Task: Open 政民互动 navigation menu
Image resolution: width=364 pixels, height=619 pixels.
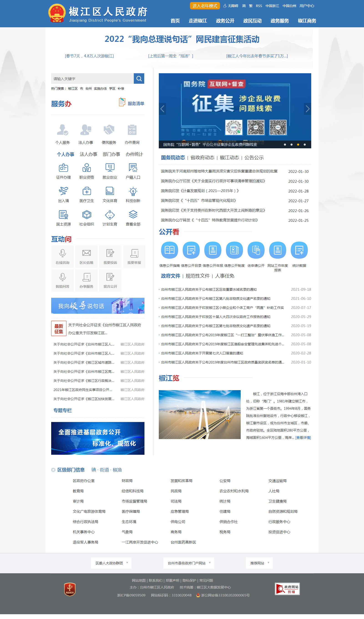Action: [252, 21]
